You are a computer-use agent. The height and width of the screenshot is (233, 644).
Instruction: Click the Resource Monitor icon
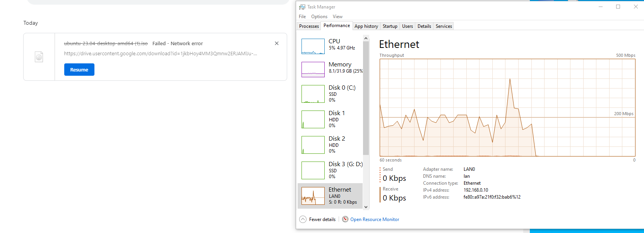[x=345, y=219]
